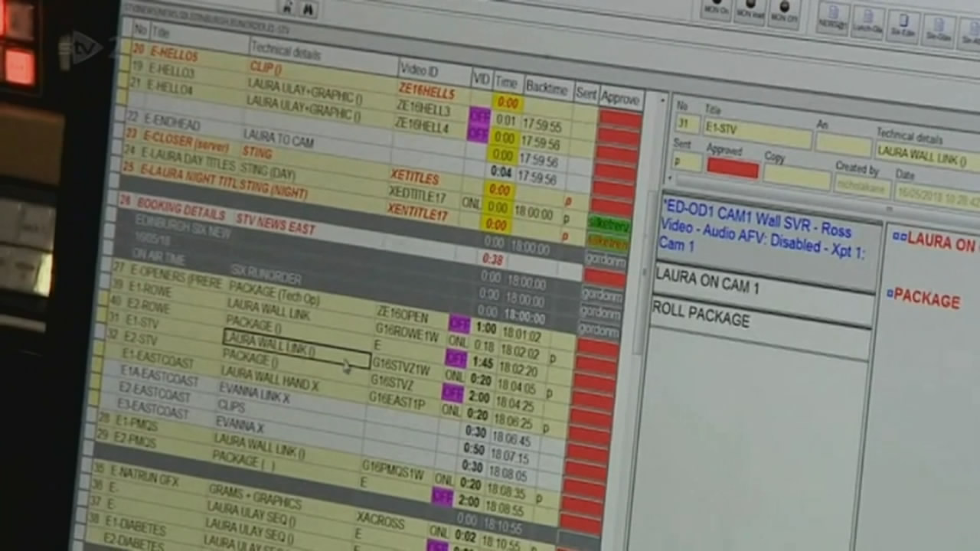This screenshot has height=551, width=980.
Task: Select the BOOKING DETAILS row title
Action: point(182,210)
